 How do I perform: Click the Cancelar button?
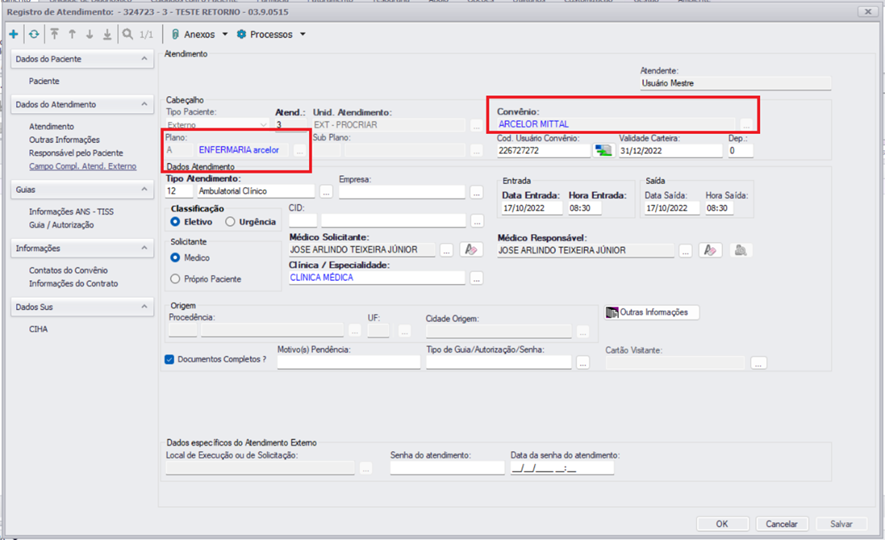(x=782, y=524)
